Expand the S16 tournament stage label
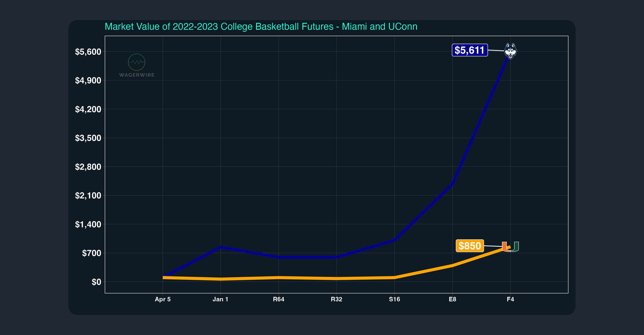The height and width of the screenshot is (335, 644). coord(394,299)
